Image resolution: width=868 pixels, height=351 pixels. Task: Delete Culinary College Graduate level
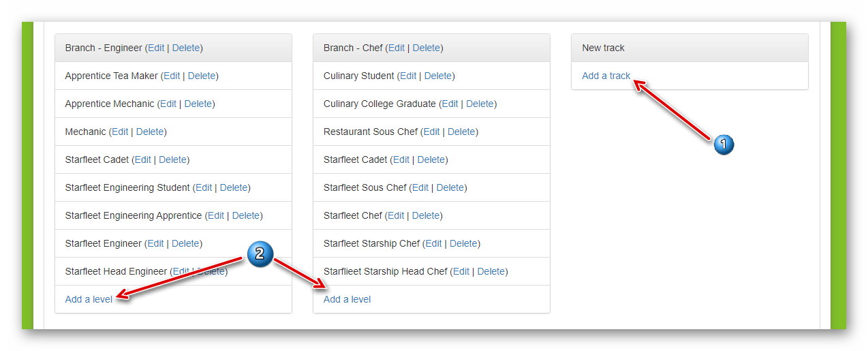[480, 104]
